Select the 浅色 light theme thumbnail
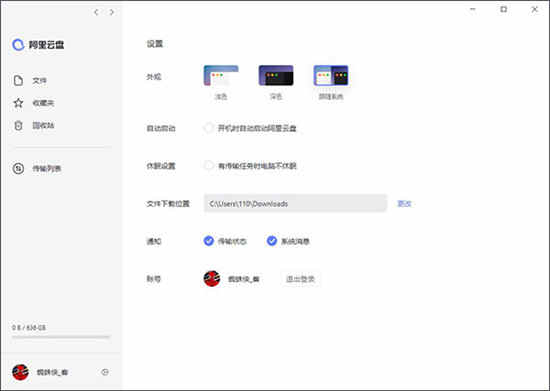The image size is (550, 391). pos(221,75)
